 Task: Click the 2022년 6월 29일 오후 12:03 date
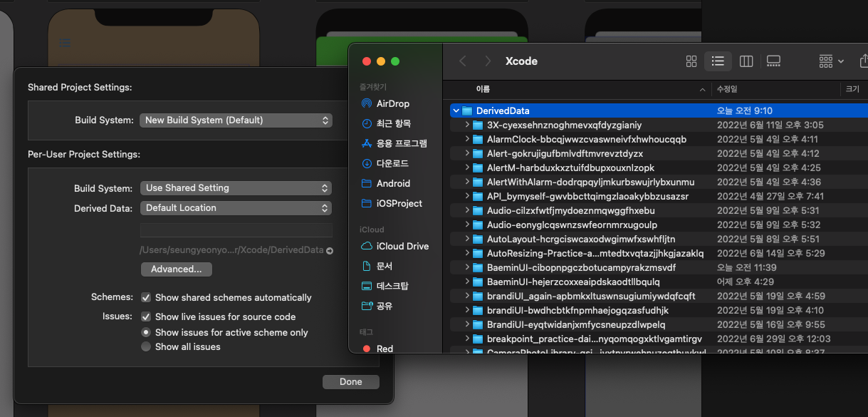(x=774, y=339)
